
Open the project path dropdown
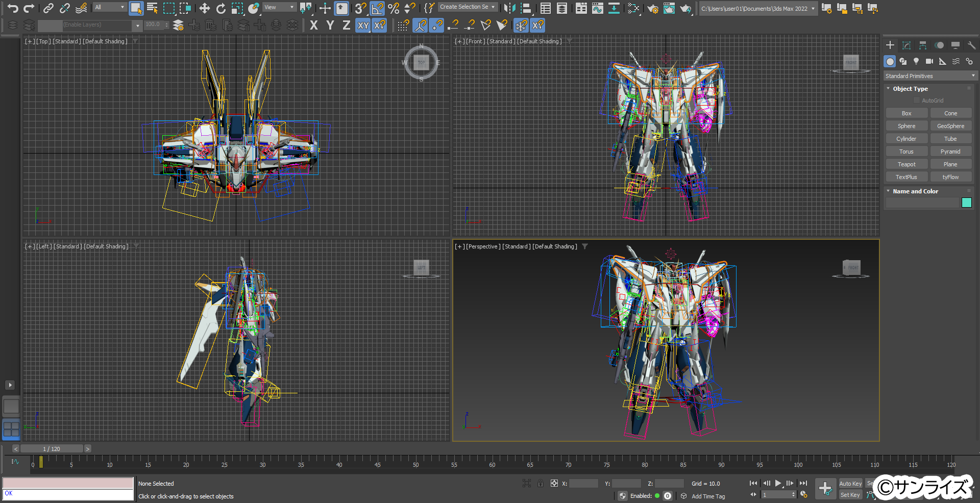758,9
